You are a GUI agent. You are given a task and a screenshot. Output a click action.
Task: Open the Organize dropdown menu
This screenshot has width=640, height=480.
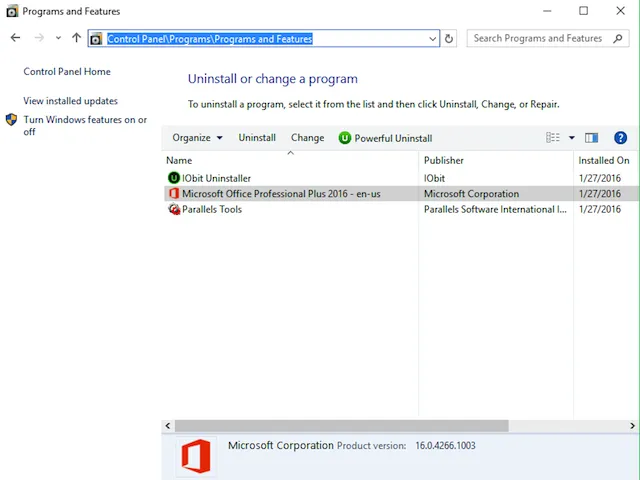point(197,138)
